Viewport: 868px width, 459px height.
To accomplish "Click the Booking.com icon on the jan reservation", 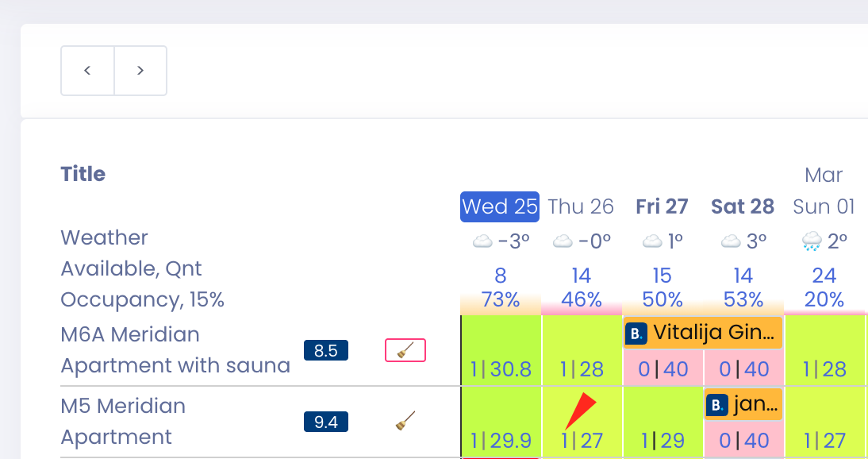I will [x=716, y=404].
